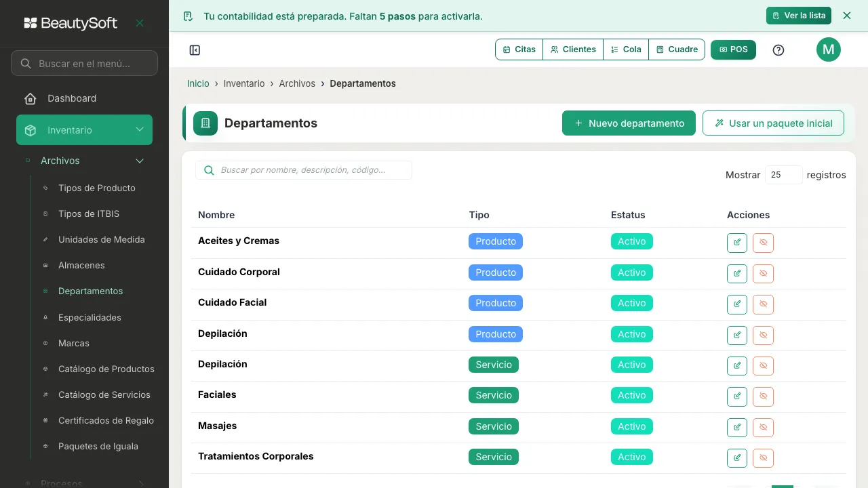This screenshot has width=868, height=488.
Task: Click the Nuevo departamento button
Action: point(629,123)
